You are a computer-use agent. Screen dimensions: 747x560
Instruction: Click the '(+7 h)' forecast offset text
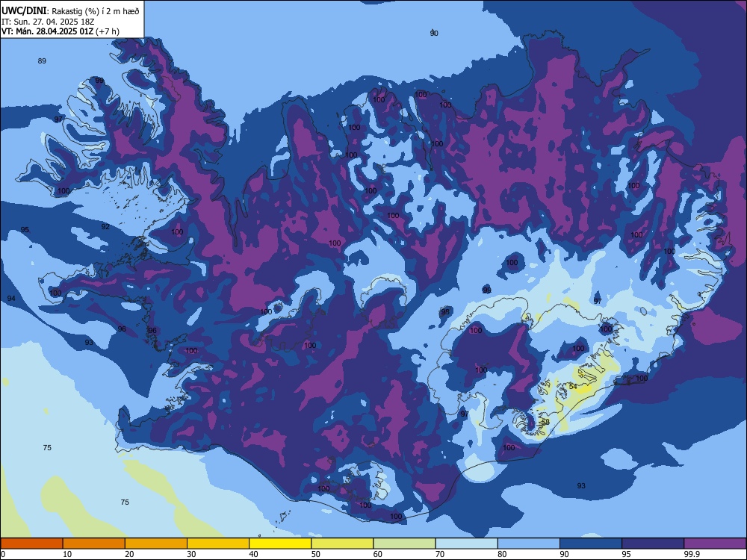coord(108,31)
